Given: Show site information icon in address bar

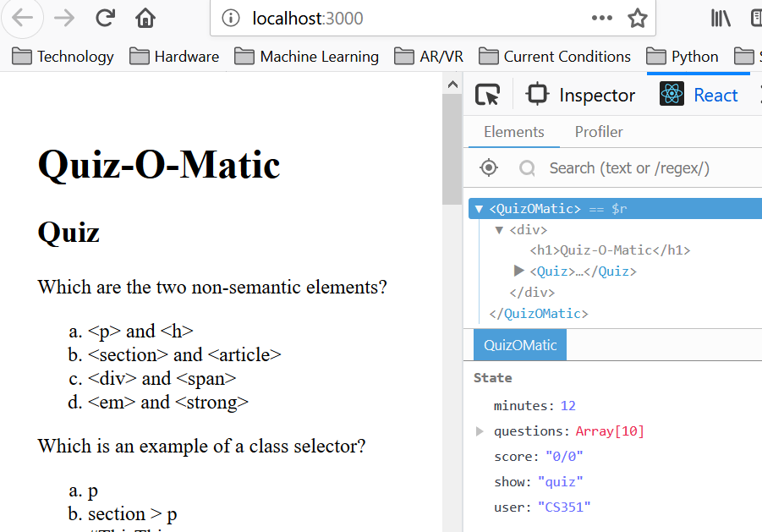Looking at the screenshot, I should coord(229,18).
